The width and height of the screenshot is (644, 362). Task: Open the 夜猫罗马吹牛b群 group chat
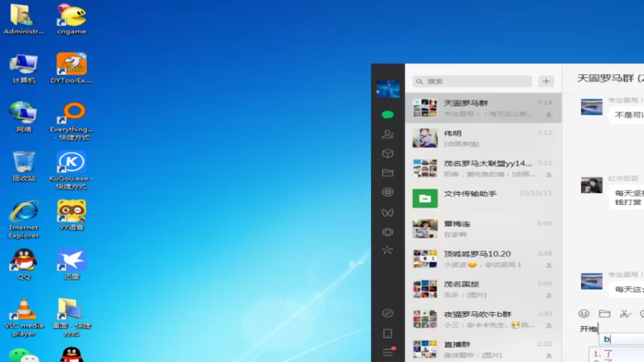pos(483,319)
